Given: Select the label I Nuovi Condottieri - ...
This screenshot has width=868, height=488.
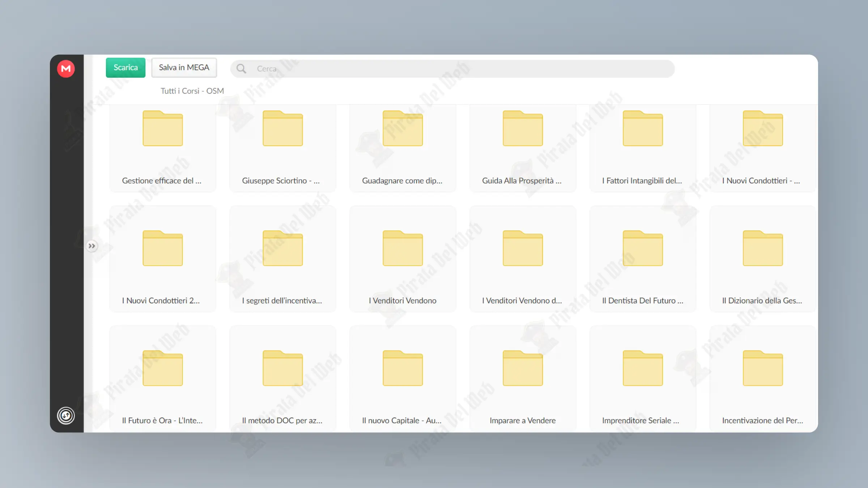Looking at the screenshot, I should click(x=761, y=181).
